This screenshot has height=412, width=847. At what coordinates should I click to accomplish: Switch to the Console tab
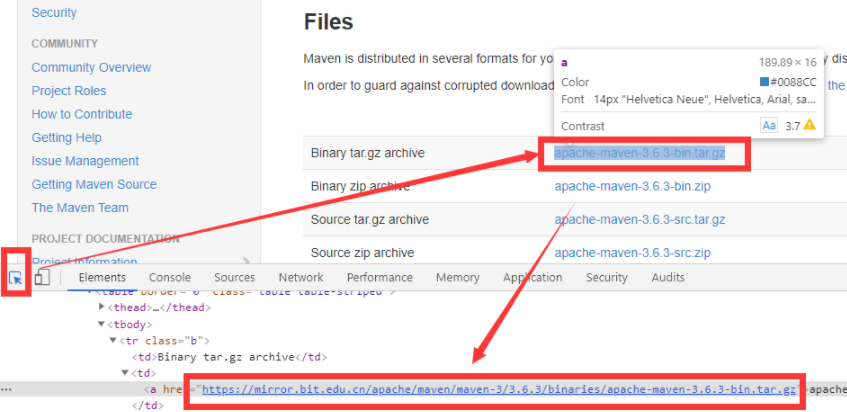click(x=170, y=277)
